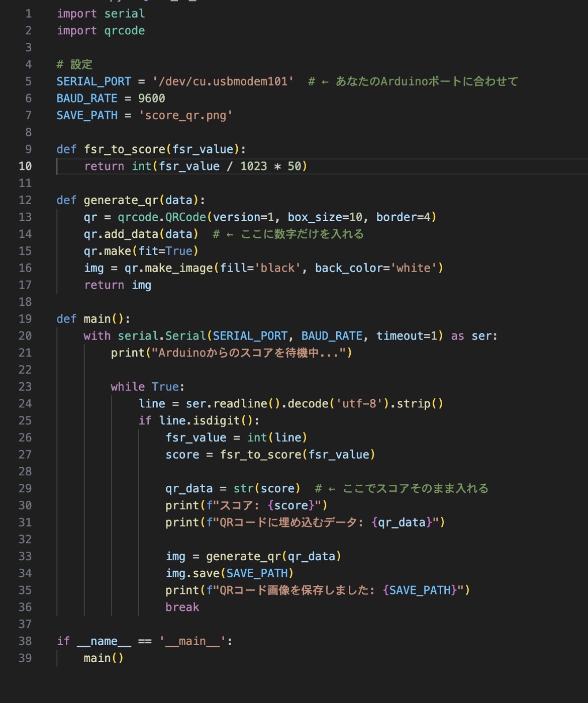This screenshot has width=588, height=703.
Task: Click img.save(SAVE_PATH) on line 34
Action: tap(230, 573)
